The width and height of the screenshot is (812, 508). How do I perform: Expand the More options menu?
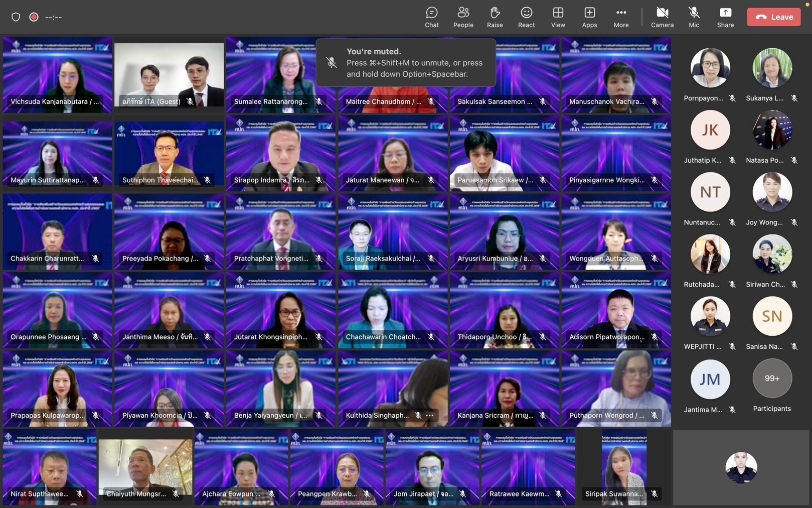pos(621,17)
